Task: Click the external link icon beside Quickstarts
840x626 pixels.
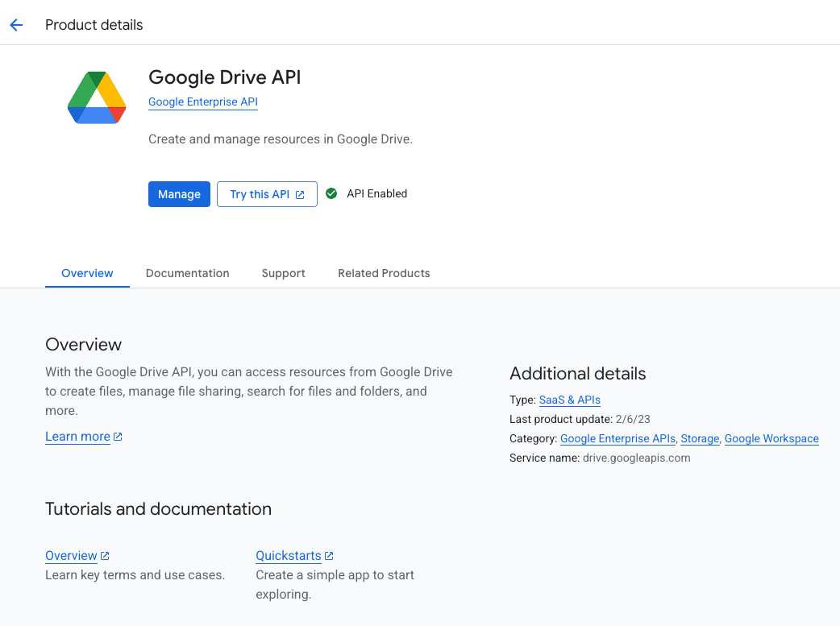Action: (x=329, y=556)
